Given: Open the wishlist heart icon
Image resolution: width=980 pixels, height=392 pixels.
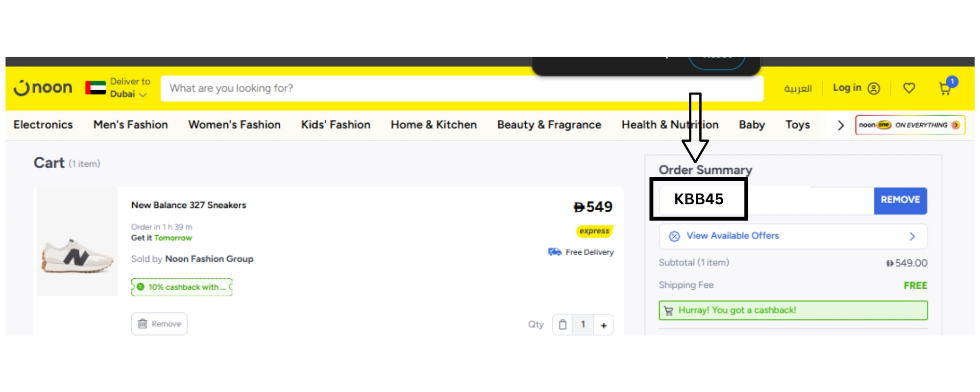Looking at the screenshot, I should click(909, 88).
